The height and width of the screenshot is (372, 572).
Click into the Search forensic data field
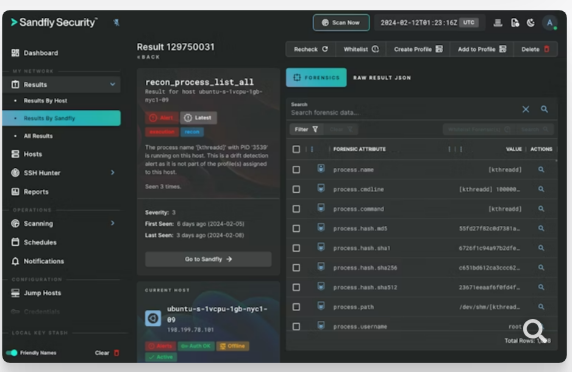pos(403,112)
